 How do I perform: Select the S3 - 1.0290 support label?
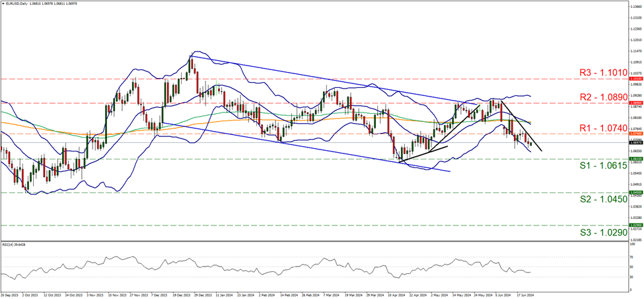click(603, 232)
